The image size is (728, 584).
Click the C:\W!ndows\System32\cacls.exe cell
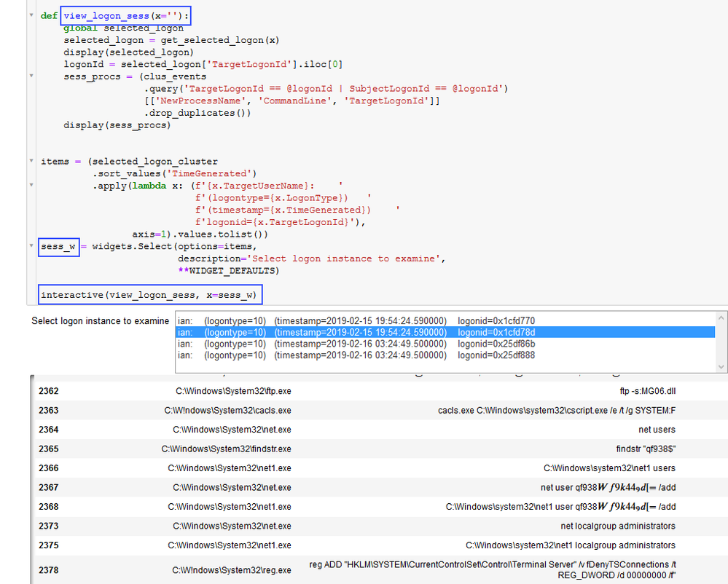(228, 411)
